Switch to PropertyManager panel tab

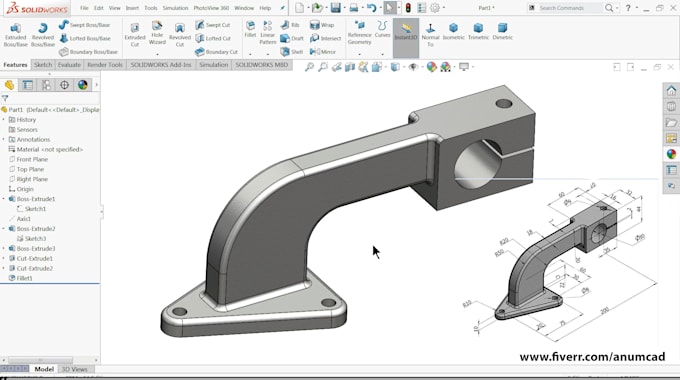(x=28, y=85)
